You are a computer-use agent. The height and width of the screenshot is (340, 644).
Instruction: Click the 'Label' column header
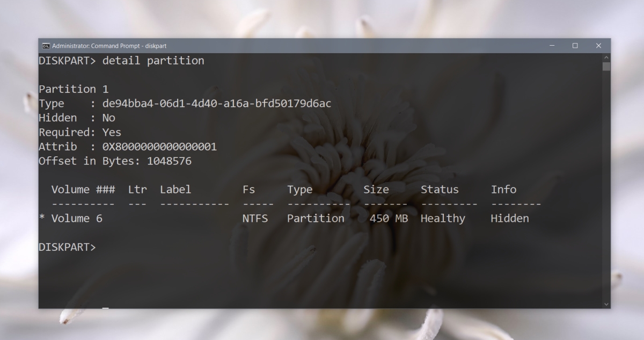coord(175,190)
